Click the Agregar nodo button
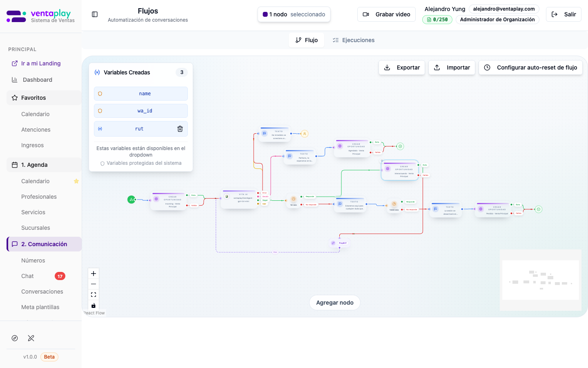Screen dimensions: 588x368 coord(335,303)
